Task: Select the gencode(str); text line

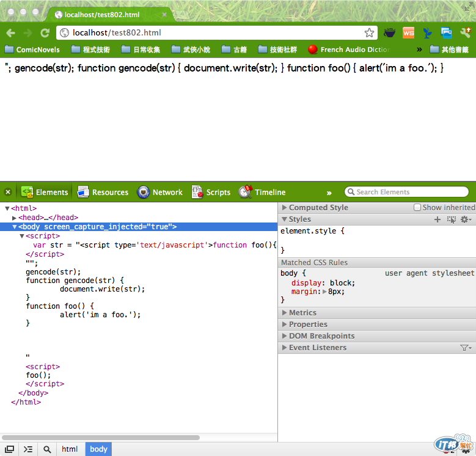Action: pos(53,272)
